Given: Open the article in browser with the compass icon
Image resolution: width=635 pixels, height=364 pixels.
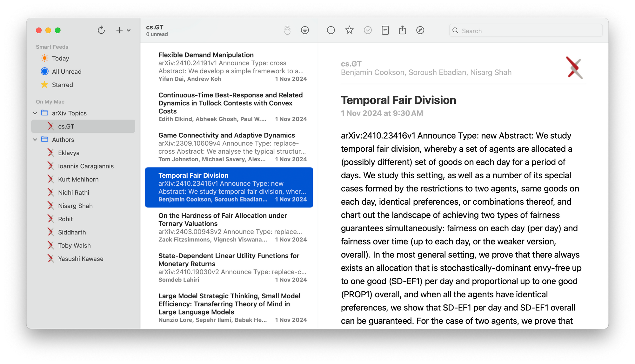Looking at the screenshot, I should tap(420, 30).
